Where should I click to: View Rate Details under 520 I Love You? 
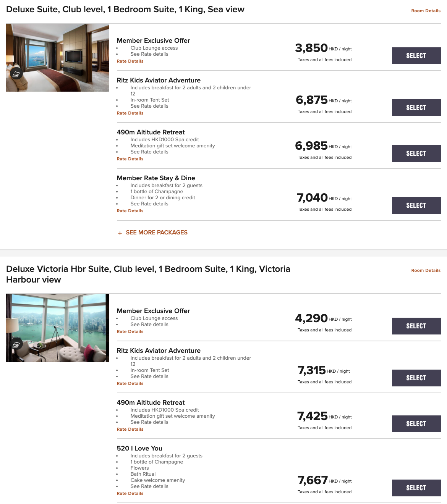[130, 493]
